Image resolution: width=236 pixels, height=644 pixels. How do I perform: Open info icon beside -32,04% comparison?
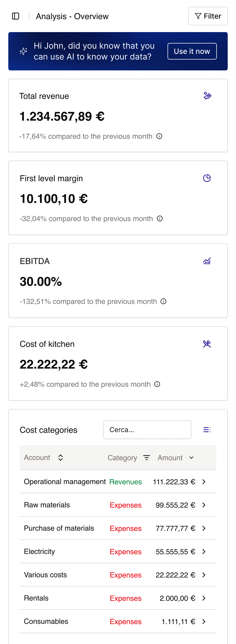pyautogui.click(x=160, y=218)
